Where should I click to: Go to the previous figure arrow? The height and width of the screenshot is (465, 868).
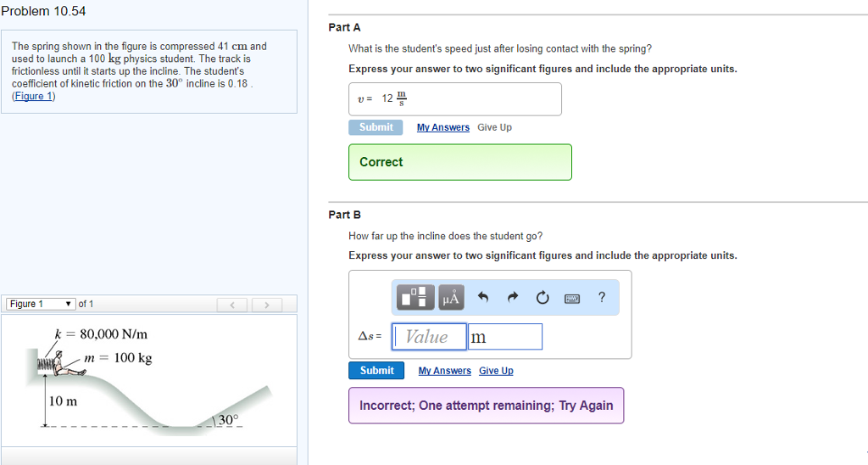[232, 305]
